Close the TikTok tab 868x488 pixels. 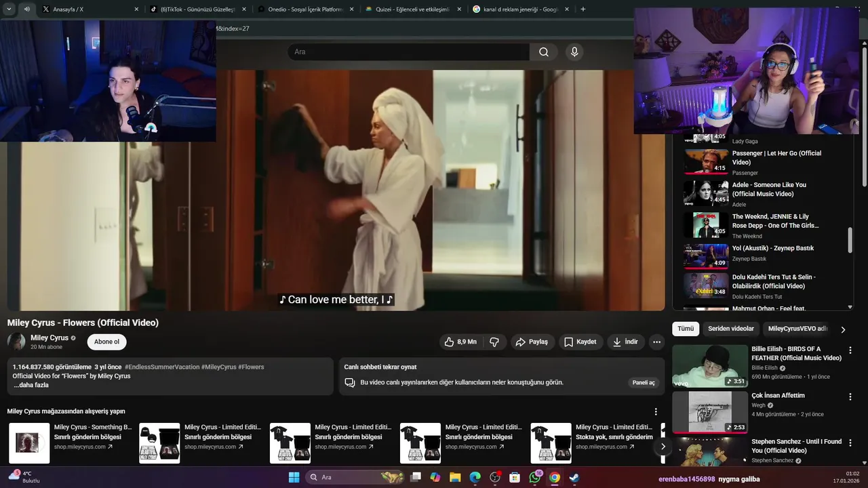point(244,9)
